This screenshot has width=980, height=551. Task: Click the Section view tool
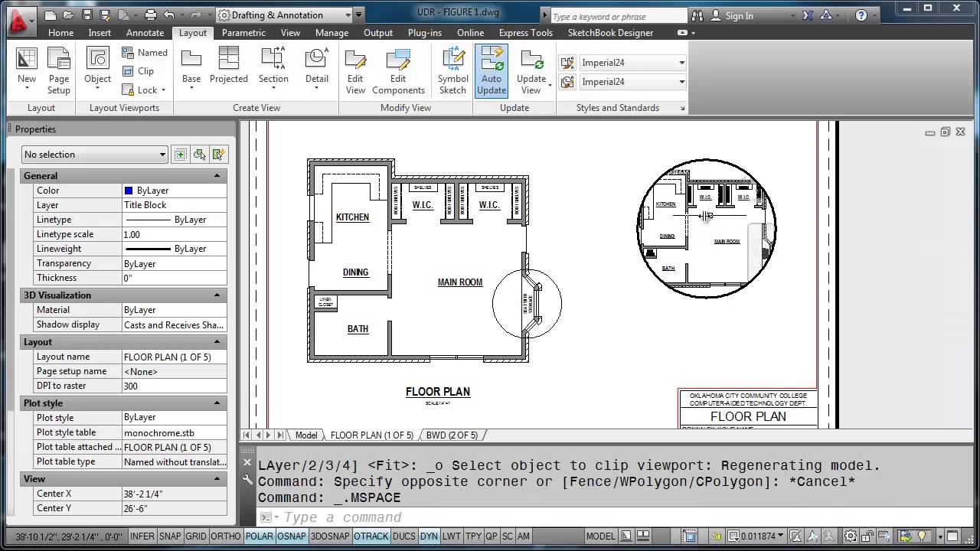pos(273,71)
